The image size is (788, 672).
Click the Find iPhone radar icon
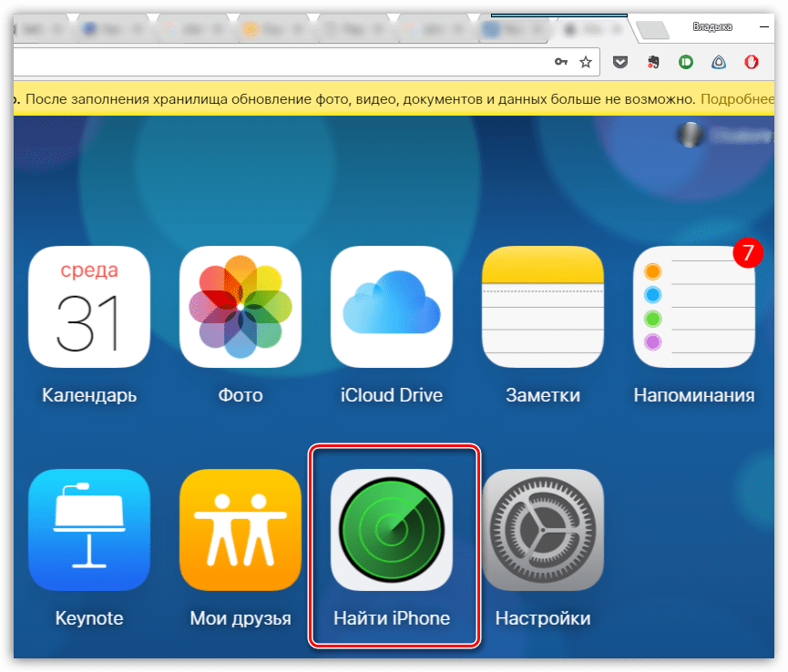392,530
